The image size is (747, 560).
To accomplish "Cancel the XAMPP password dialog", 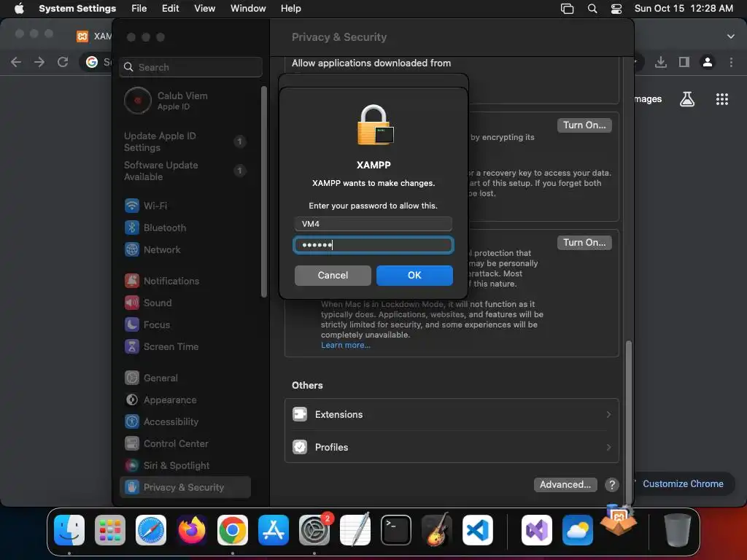I will point(333,275).
